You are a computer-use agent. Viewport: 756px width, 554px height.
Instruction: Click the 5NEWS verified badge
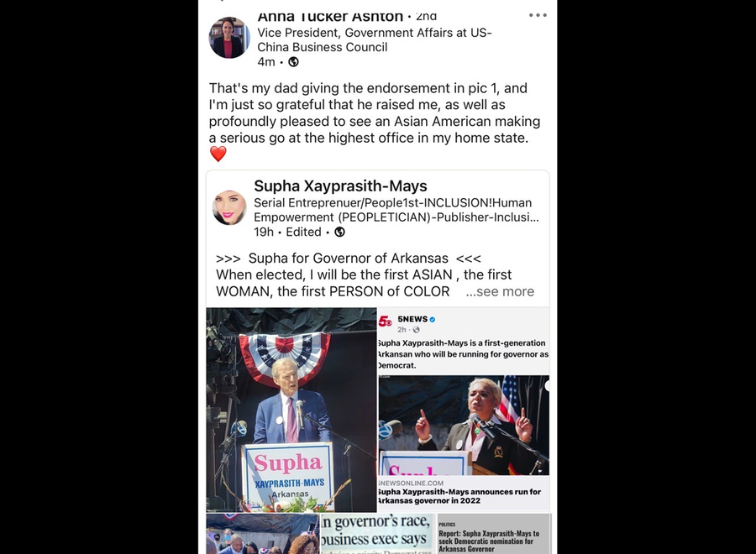point(433,320)
